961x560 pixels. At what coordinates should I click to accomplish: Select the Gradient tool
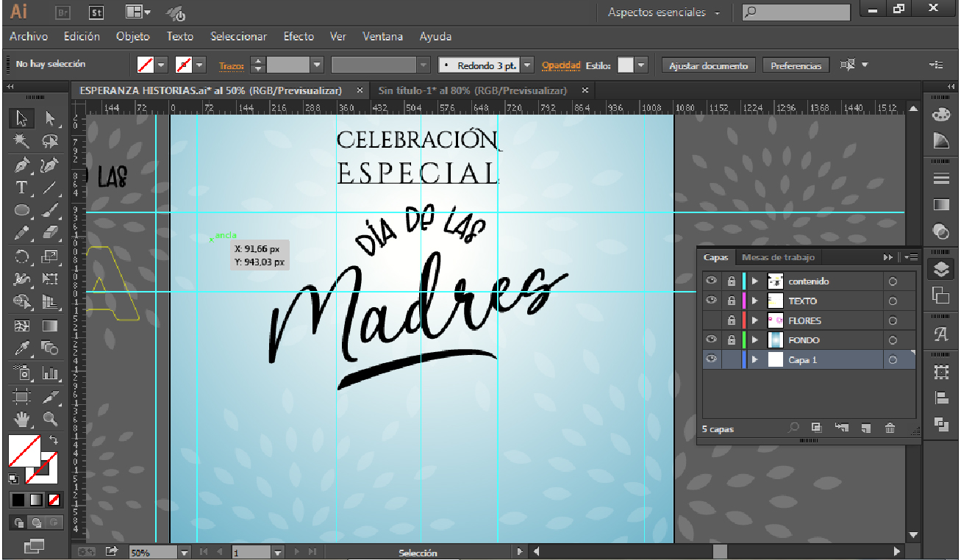(x=50, y=326)
